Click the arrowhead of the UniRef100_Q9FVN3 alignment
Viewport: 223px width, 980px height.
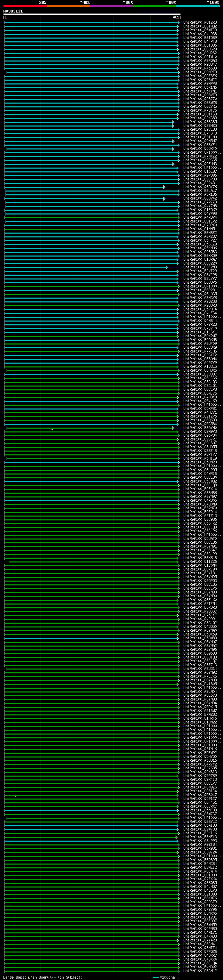(x=167, y=267)
